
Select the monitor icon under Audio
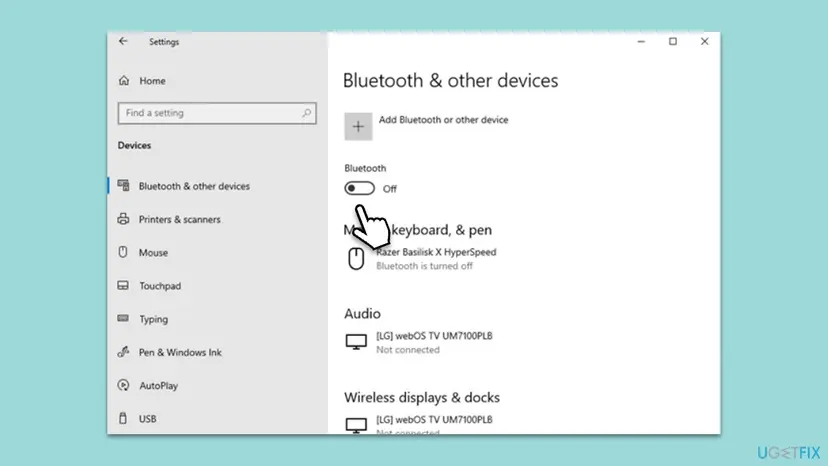[356, 342]
